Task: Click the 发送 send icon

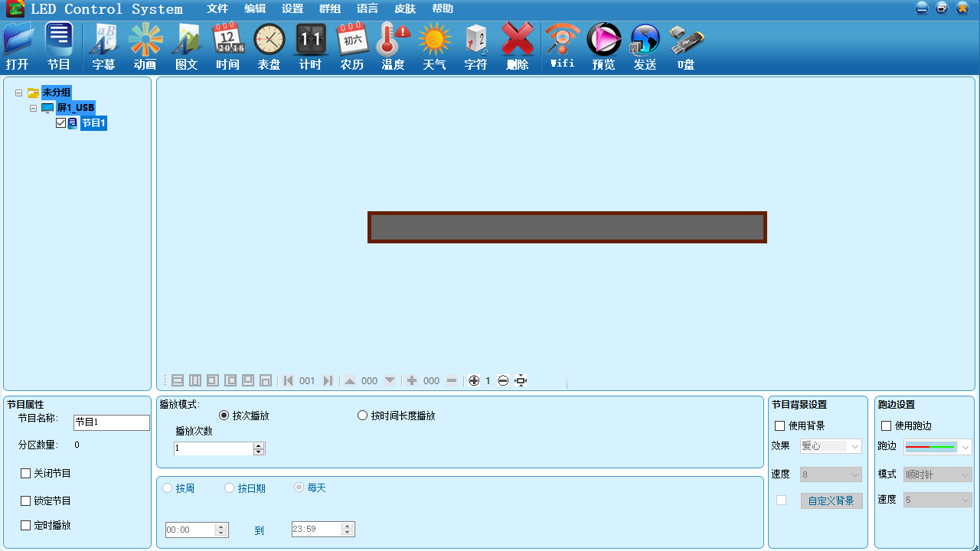Action: click(645, 46)
